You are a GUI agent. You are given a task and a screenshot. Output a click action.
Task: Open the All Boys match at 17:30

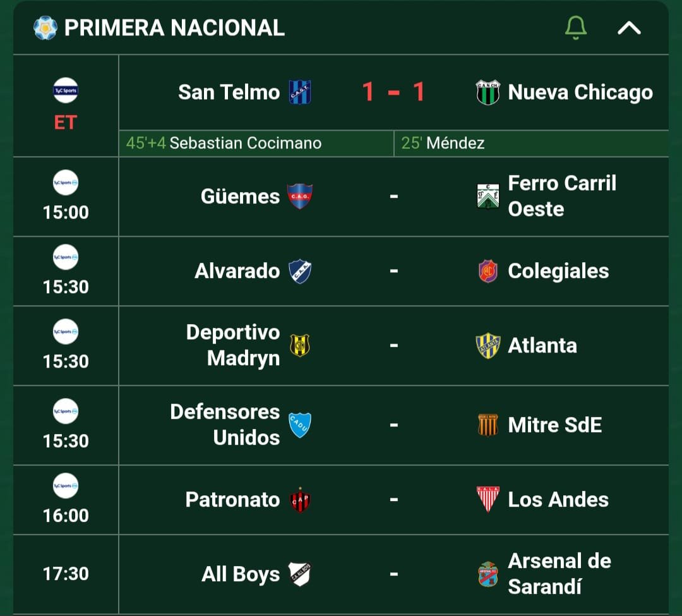(341, 574)
